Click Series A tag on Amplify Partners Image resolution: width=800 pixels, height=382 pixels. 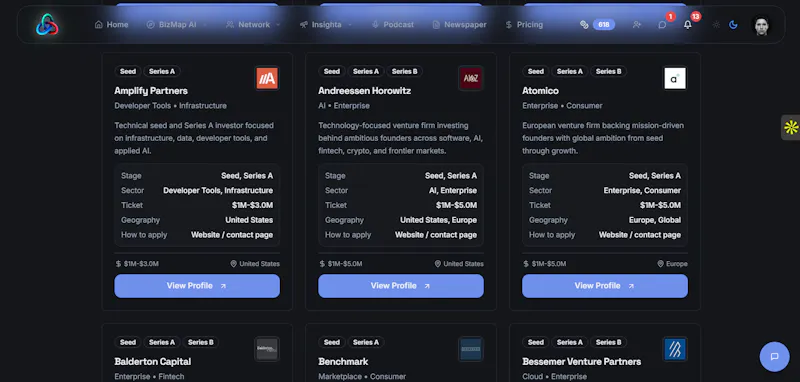click(162, 71)
